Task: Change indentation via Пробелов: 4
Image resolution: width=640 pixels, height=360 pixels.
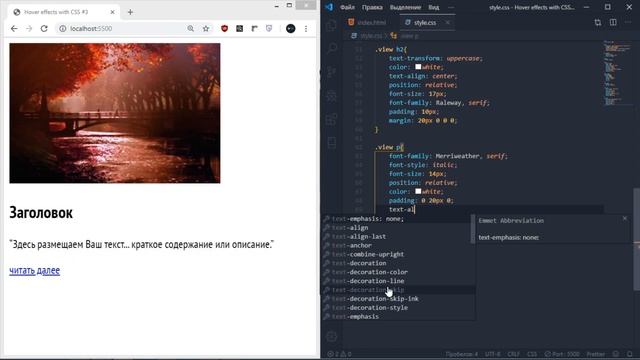Action: 462,354
